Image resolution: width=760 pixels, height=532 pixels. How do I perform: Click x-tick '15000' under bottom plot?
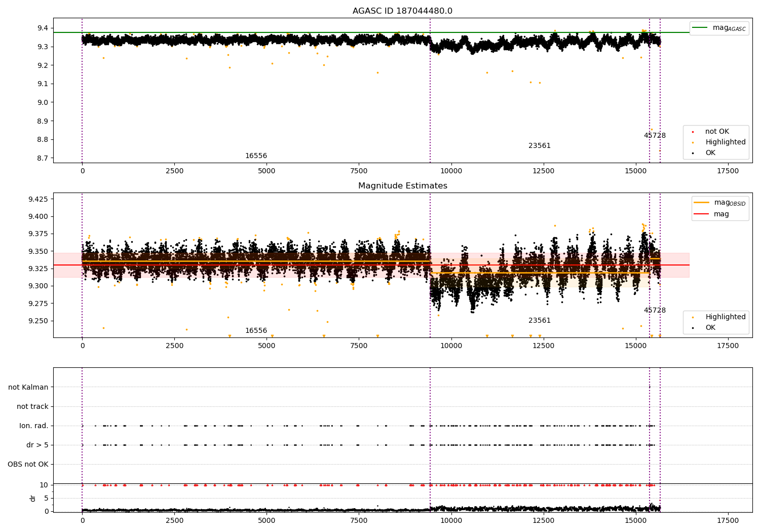[x=636, y=520]
